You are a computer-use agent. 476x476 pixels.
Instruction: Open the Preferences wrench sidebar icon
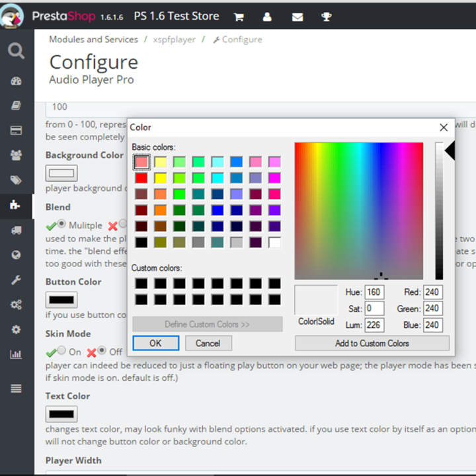click(16, 280)
